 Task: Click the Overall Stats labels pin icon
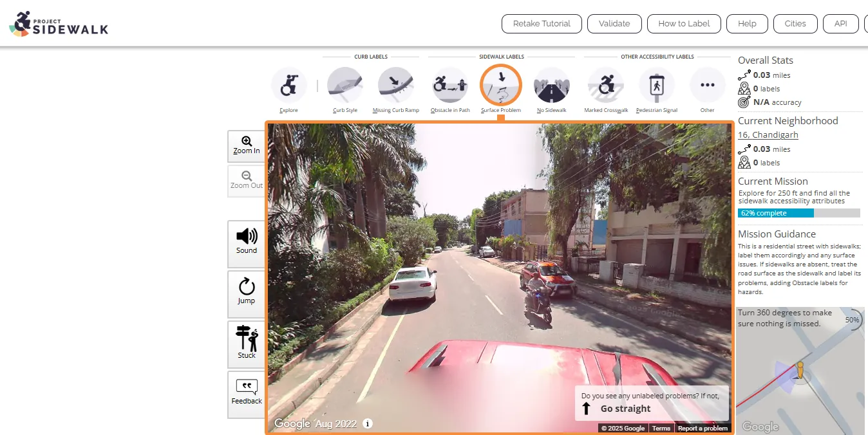click(x=744, y=88)
